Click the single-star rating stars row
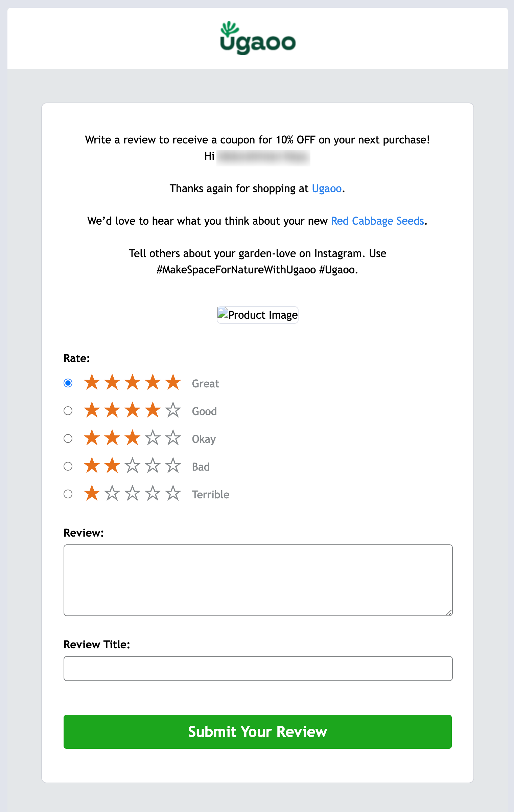The width and height of the screenshot is (514, 812). [x=132, y=493]
